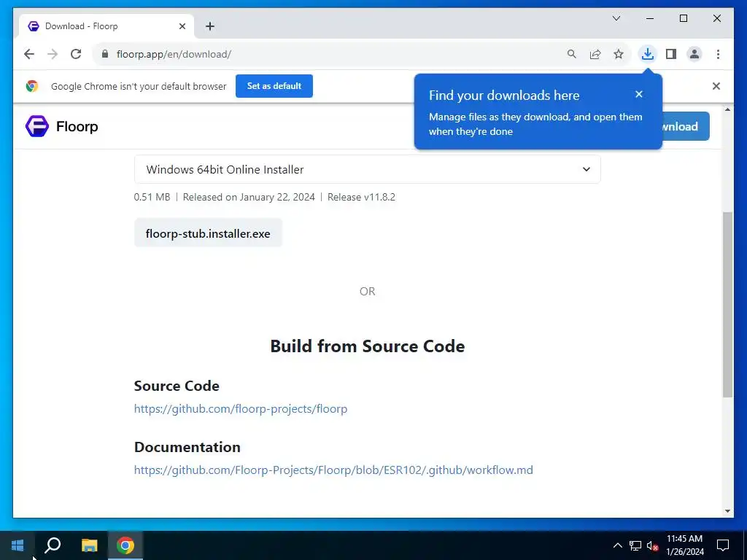Screen dimensions: 747x560
Task: Click the Set as default button
Action: (274, 86)
